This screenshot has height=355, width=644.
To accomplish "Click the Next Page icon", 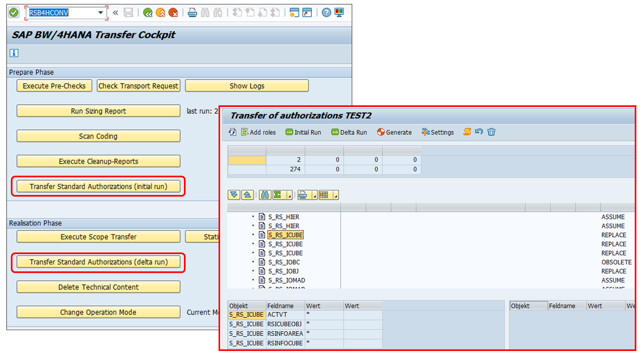I will (262, 12).
